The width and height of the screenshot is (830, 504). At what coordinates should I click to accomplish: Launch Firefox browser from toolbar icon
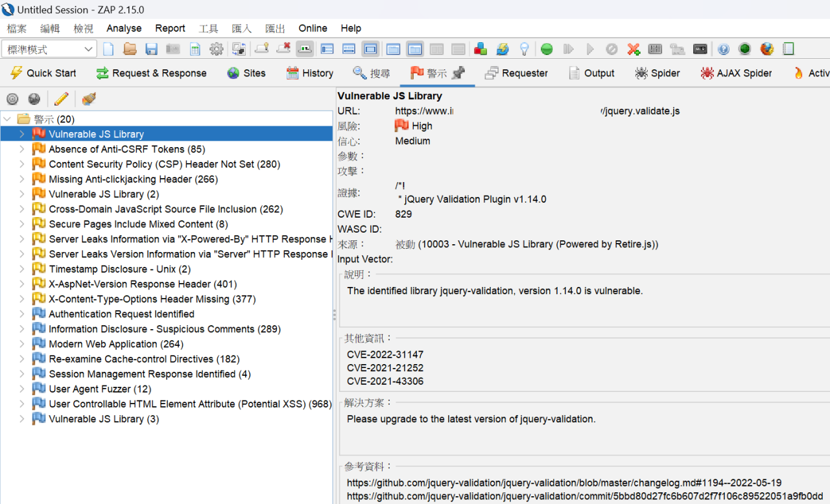tap(767, 49)
